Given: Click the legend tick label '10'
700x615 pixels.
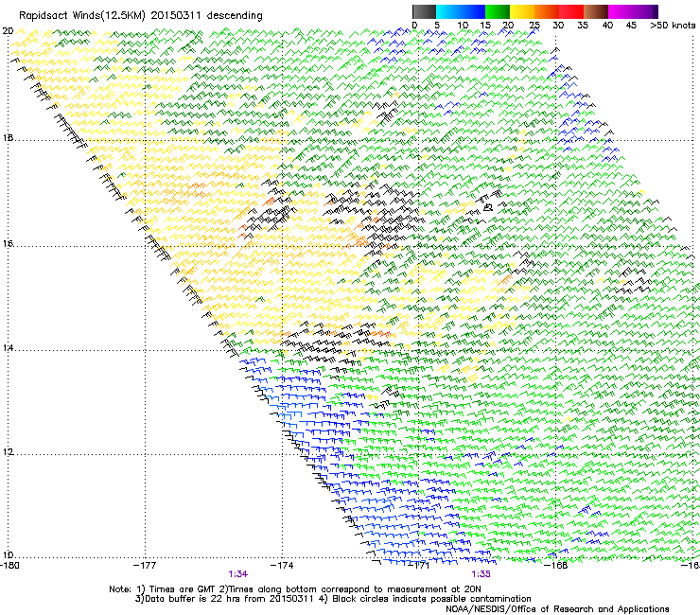Looking at the screenshot, I should point(463,26).
